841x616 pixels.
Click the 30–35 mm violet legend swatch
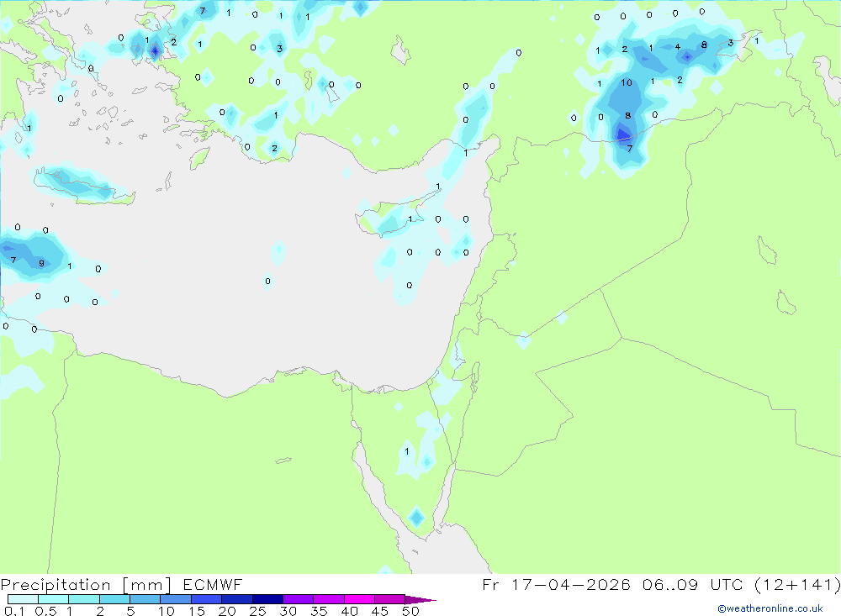click(x=298, y=599)
